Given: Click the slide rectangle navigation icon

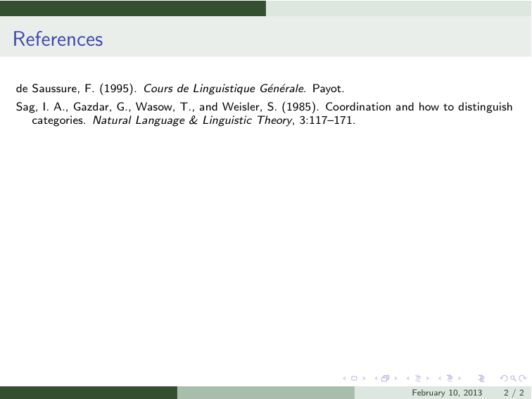Looking at the screenshot, I should [354, 379].
